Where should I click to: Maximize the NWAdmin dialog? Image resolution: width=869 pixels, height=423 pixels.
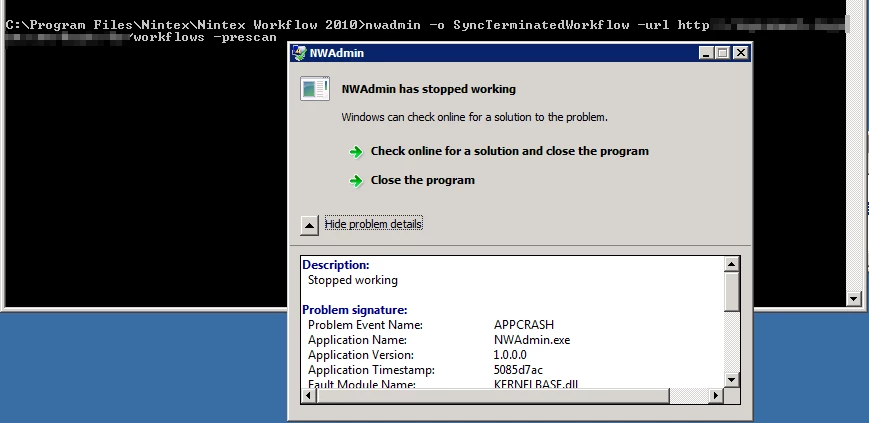click(722, 53)
